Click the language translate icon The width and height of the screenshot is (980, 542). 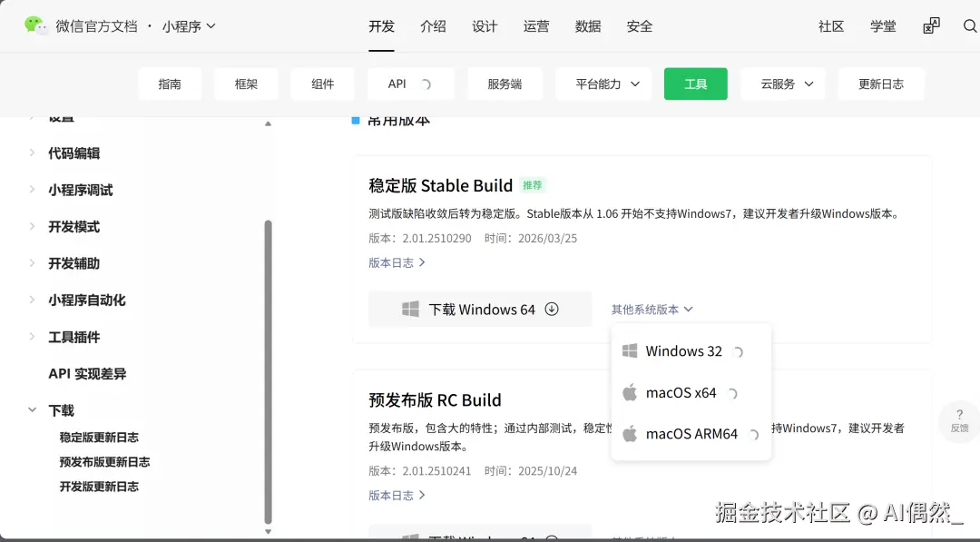(x=931, y=25)
